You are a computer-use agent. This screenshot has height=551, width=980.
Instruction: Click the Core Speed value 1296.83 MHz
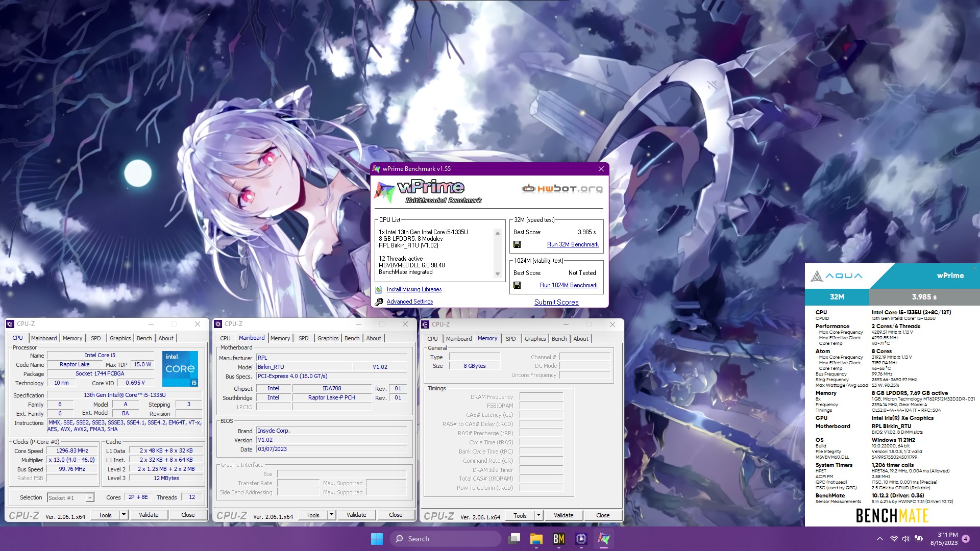pyautogui.click(x=72, y=450)
